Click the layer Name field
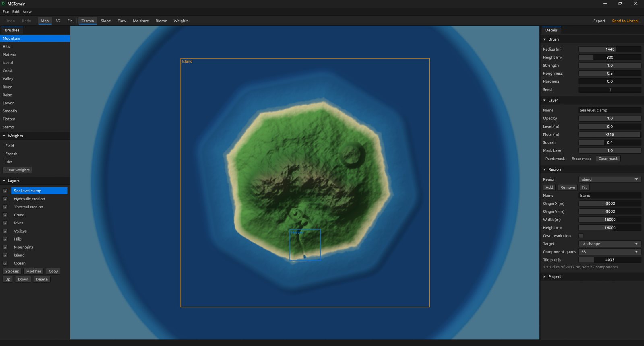 pyautogui.click(x=610, y=110)
